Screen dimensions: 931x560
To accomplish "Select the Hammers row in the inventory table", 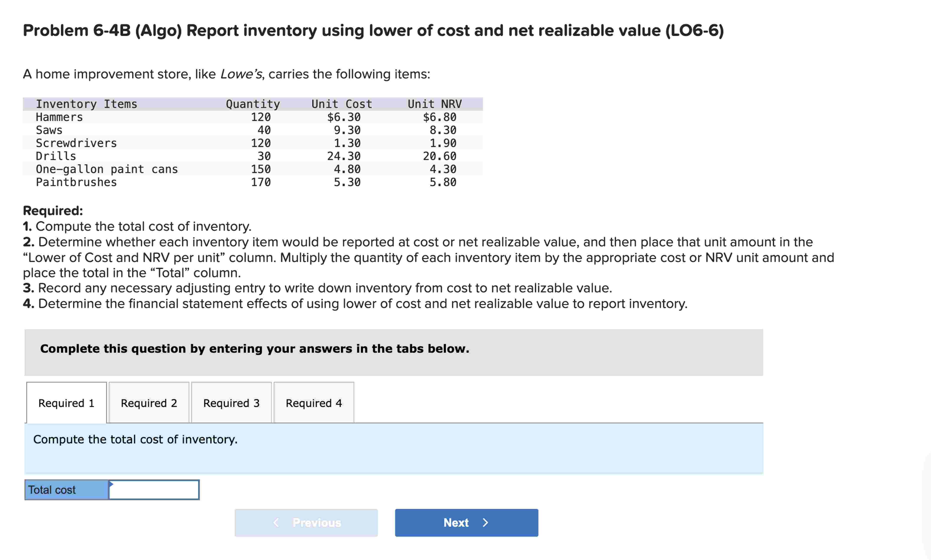I will [59, 117].
